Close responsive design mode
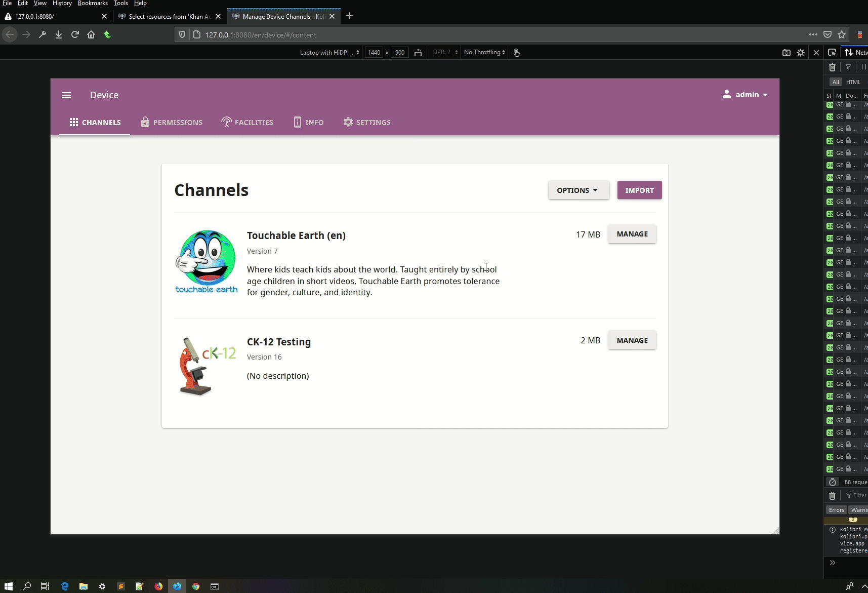 (816, 53)
